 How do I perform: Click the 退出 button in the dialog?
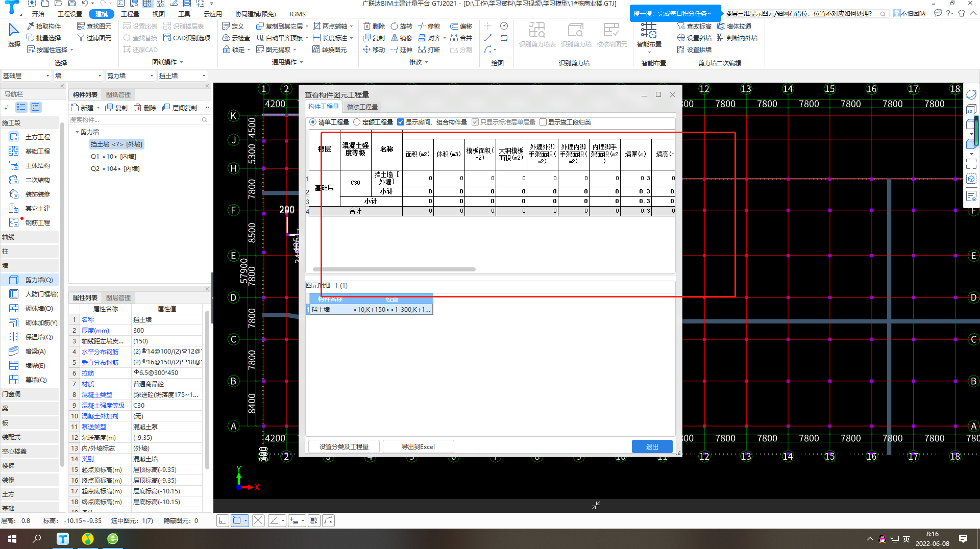652,446
